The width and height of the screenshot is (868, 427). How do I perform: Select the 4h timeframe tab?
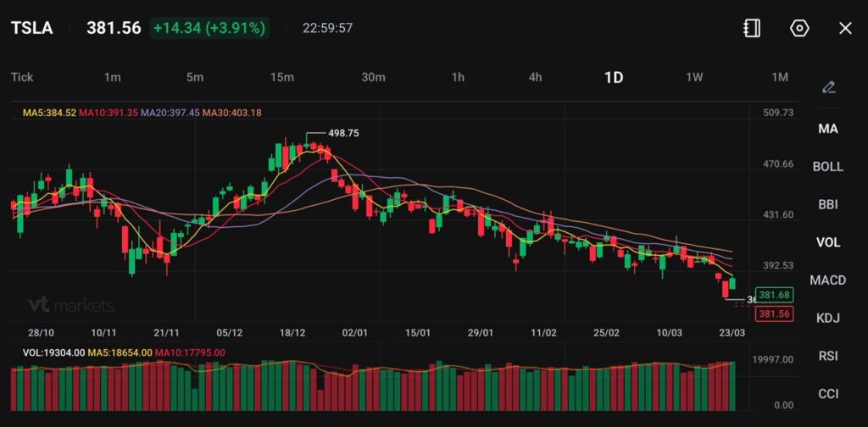coord(535,77)
